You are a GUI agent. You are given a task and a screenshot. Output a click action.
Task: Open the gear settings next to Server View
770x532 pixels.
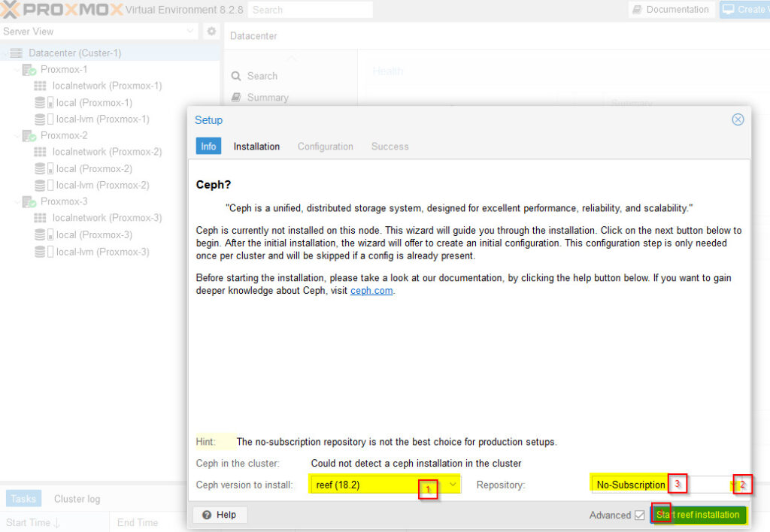tap(211, 32)
